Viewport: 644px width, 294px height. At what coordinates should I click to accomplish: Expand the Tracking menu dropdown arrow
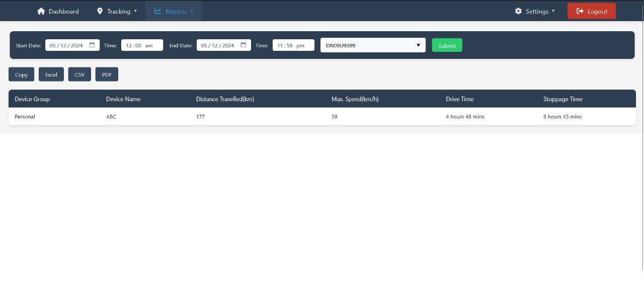tap(135, 11)
